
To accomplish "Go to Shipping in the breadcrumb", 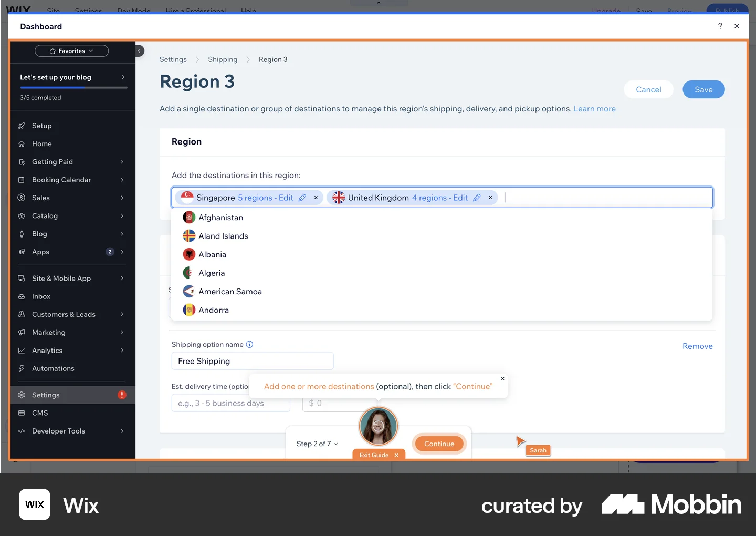I will click(x=223, y=59).
